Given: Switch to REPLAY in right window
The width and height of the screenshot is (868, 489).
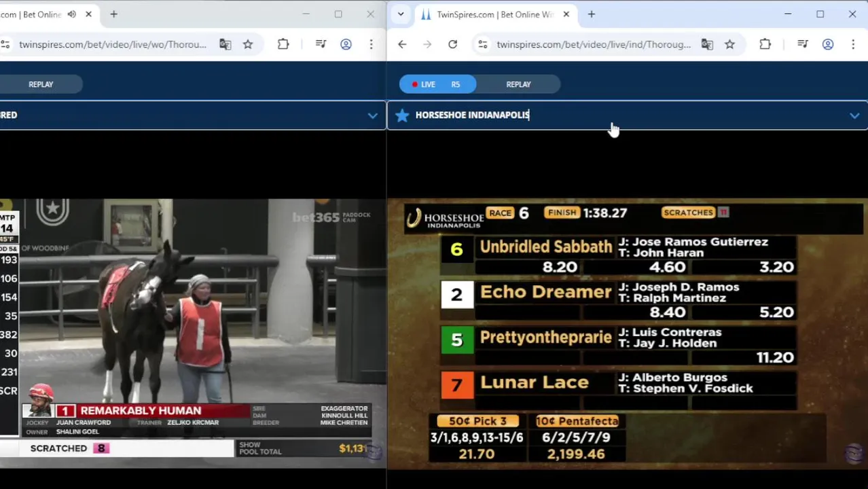Looking at the screenshot, I should coord(518,84).
